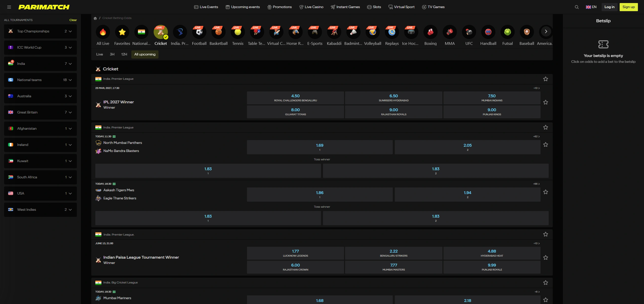The image size is (644, 304).
Task: Expand Great Britain tournaments
Action: click(x=40, y=112)
